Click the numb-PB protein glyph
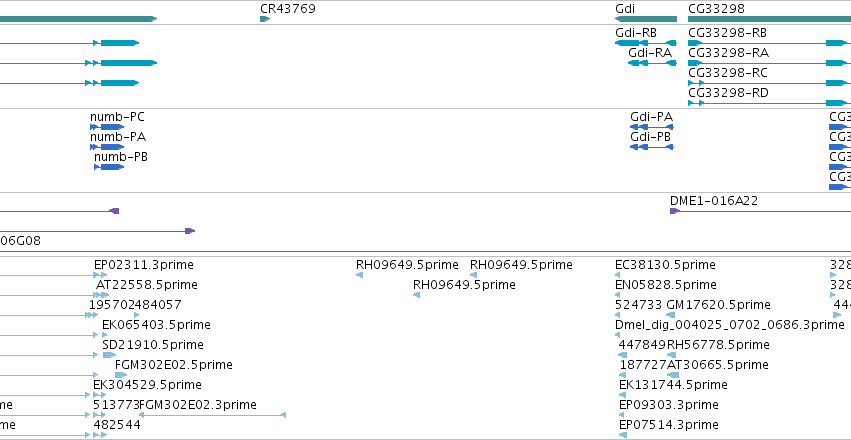 point(109,167)
